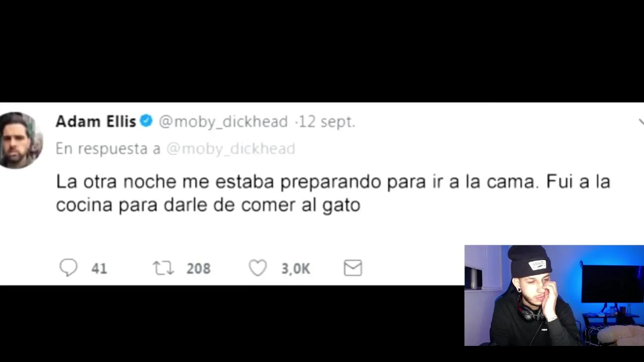Open Adam Ellis profile avatar
644x362 pixels.
point(20,140)
